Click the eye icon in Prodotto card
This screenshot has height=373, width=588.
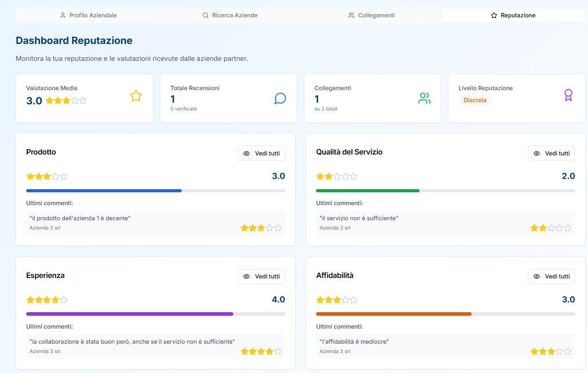tap(247, 153)
